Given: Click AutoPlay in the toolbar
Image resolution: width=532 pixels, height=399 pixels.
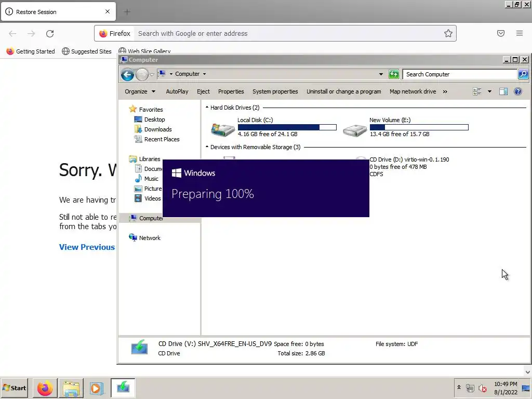Looking at the screenshot, I should 177,91.
